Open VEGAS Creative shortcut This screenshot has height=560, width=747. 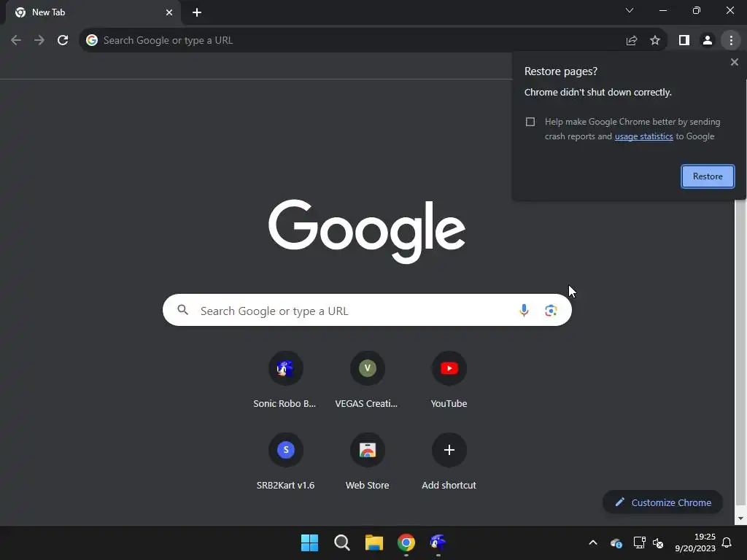[367, 381]
